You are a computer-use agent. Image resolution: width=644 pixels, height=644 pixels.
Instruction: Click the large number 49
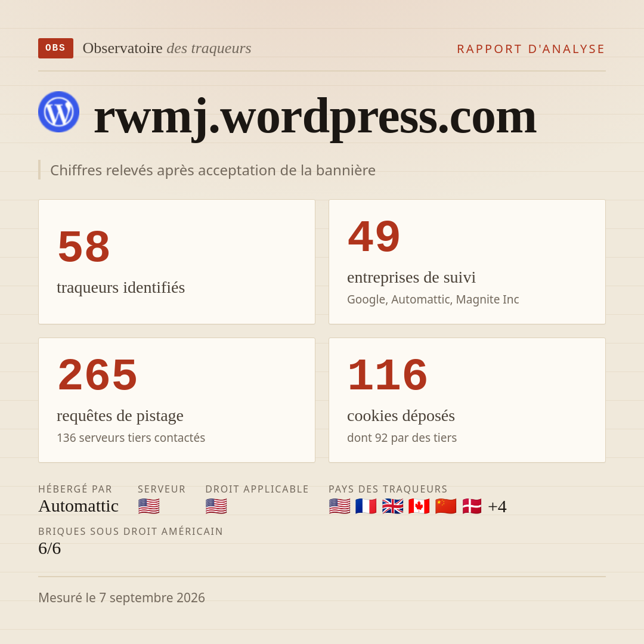point(374,237)
